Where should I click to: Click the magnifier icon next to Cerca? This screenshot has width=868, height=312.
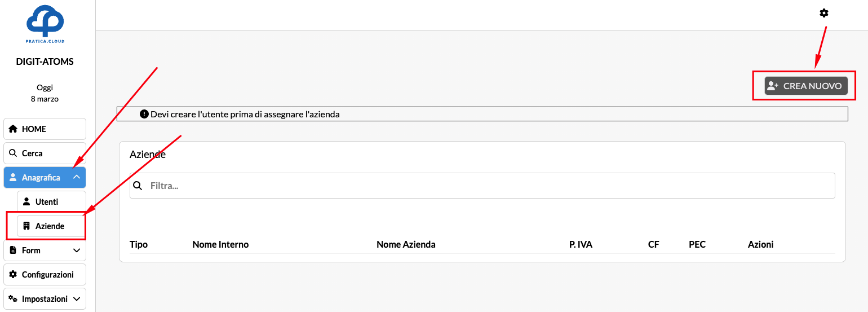click(13, 153)
